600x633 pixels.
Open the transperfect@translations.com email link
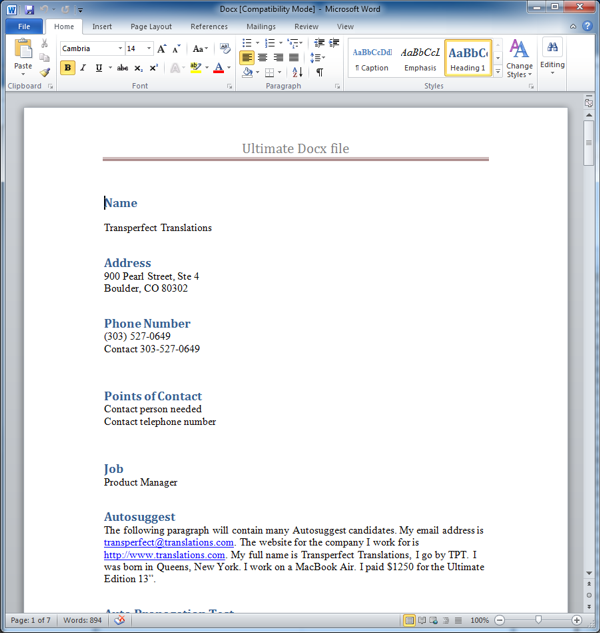tap(169, 542)
